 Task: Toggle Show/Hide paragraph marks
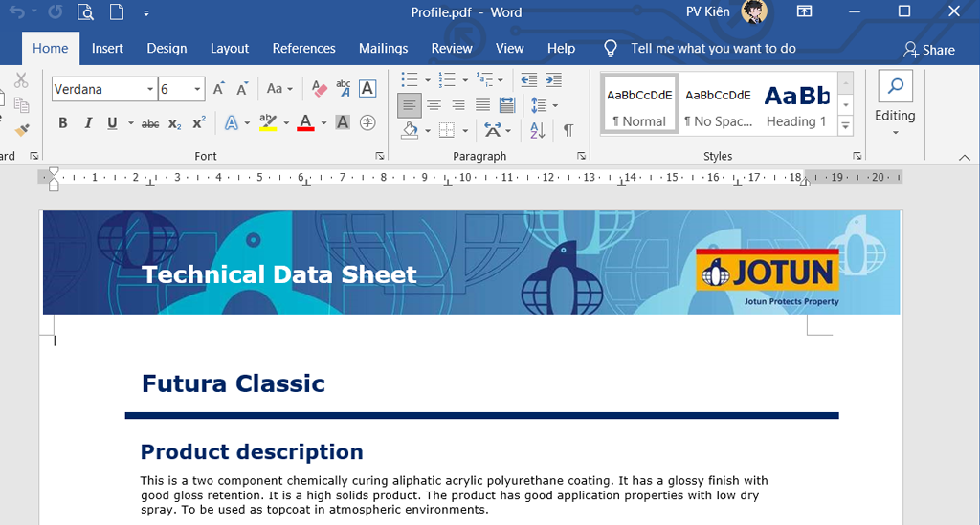tap(568, 130)
